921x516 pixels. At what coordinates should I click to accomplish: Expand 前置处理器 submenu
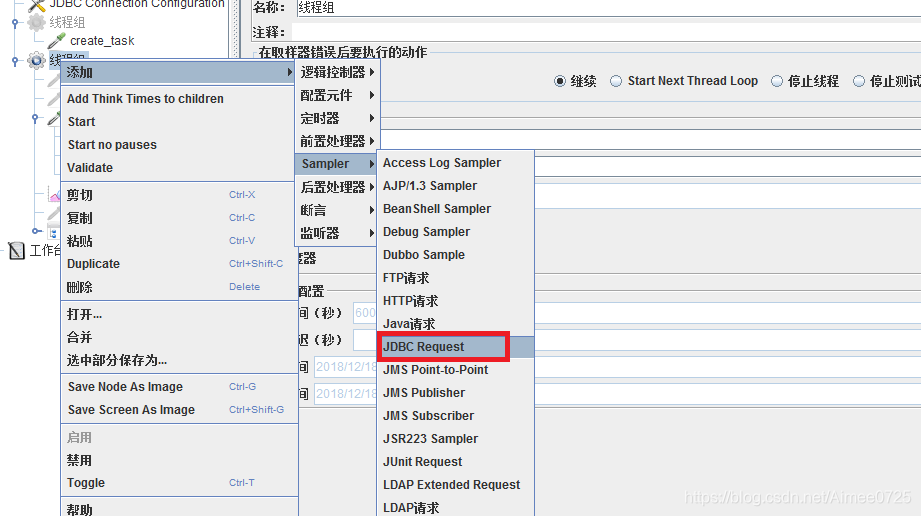337,141
